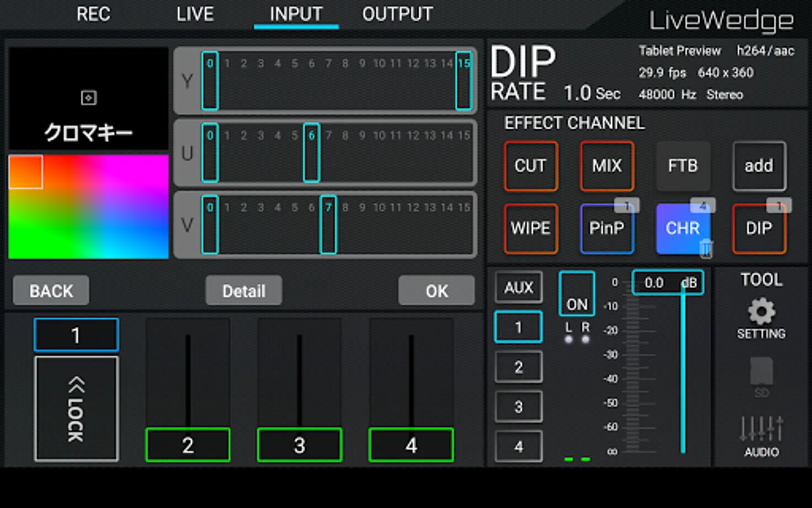
Task: Switch to the REC tab
Action: click(x=94, y=14)
